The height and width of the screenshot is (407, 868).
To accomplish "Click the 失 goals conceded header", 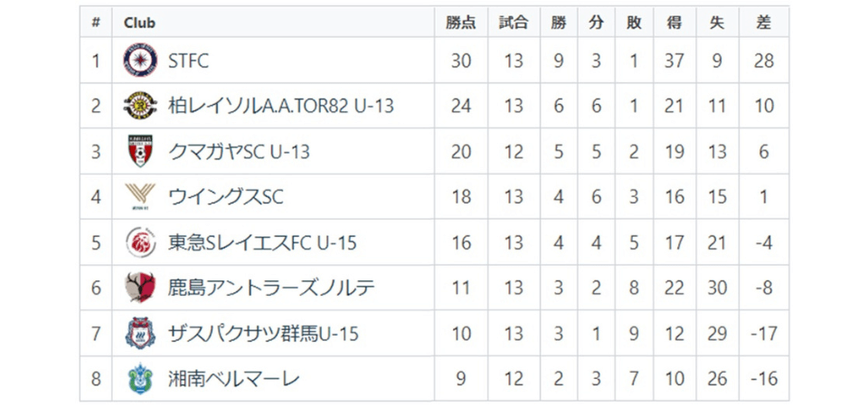I will [x=717, y=23].
